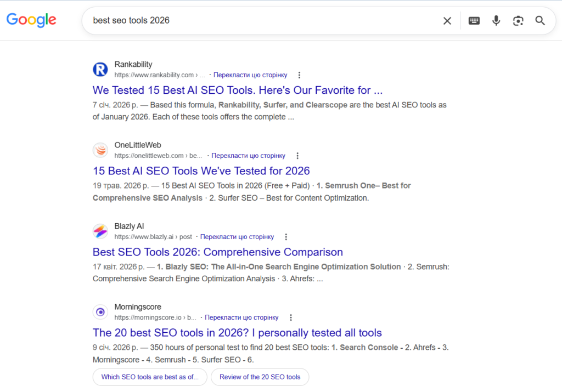Click snippet text '1. Semrush One– Best for'
The image size is (562, 392).
[x=363, y=185]
